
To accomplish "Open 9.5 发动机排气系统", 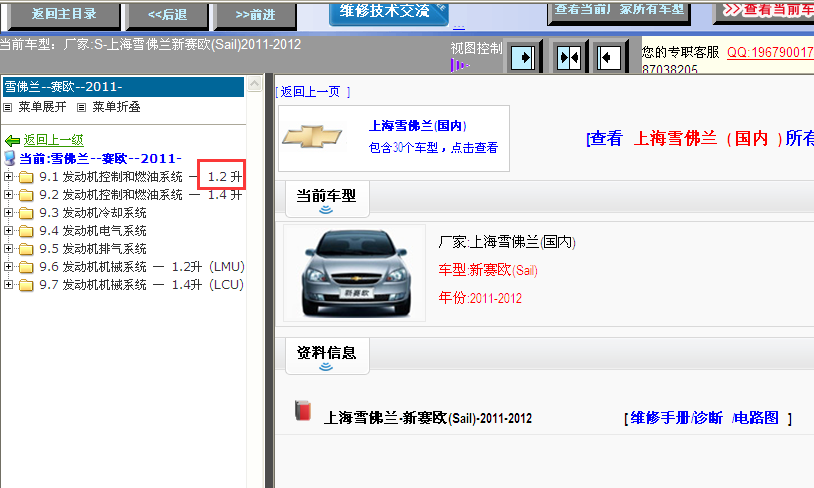I will pos(93,249).
